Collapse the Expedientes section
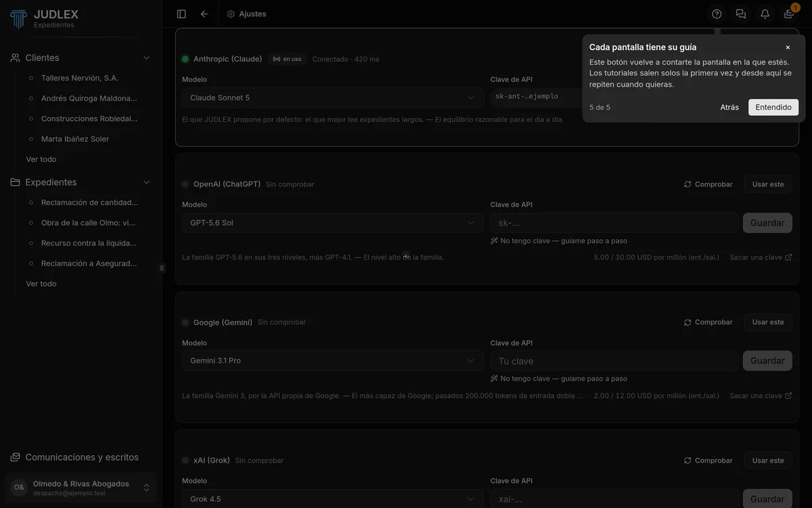The image size is (812, 508). point(146,182)
